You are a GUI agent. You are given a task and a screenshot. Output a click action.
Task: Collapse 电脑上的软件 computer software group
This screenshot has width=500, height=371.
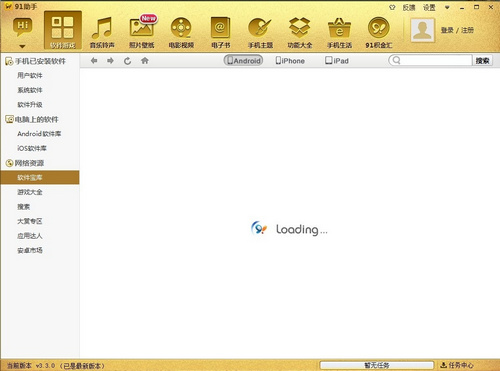32,119
